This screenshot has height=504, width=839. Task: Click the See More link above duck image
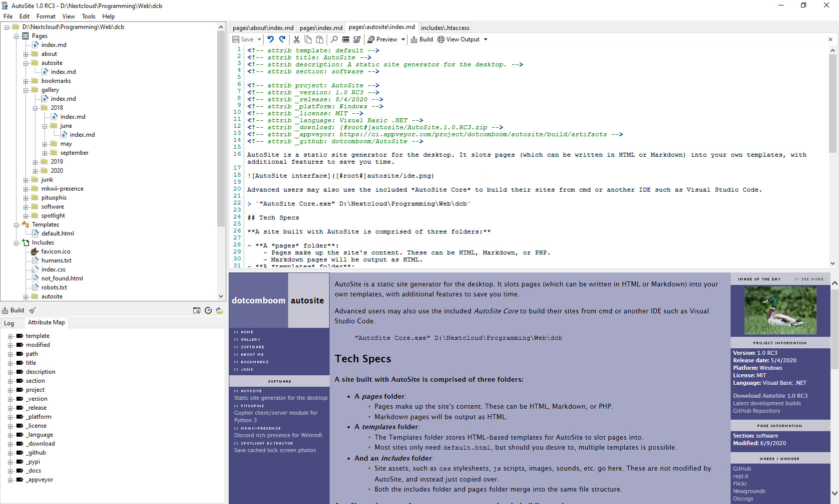tap(809, 279)
